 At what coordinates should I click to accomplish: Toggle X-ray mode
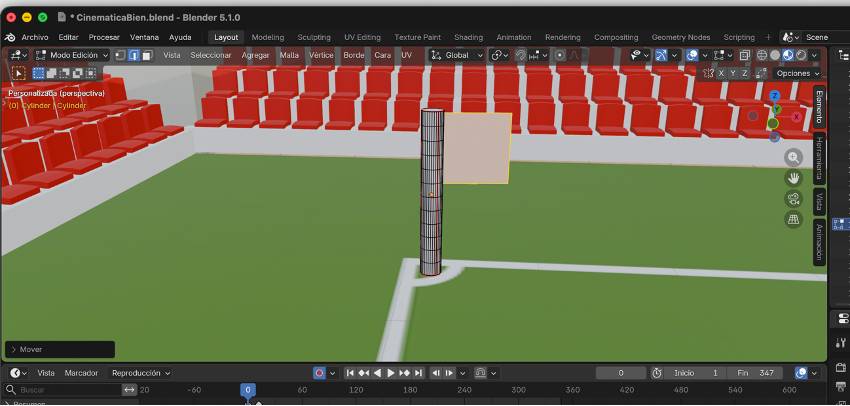[745, 55]
